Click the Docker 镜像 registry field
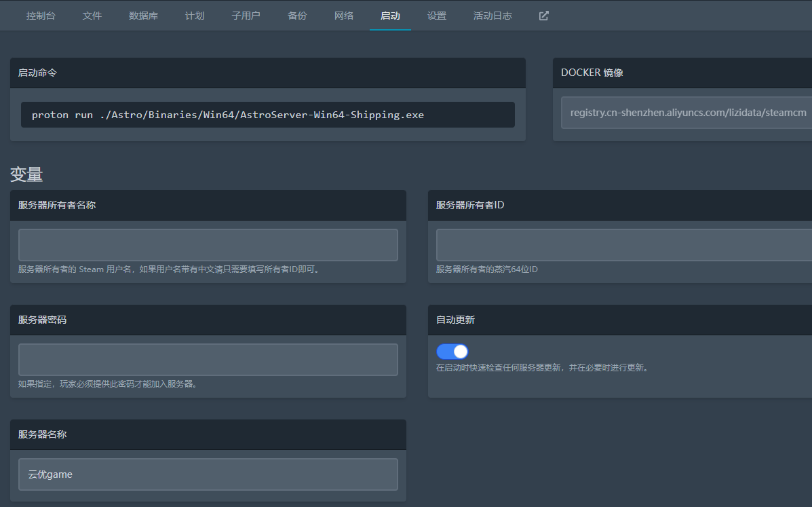The width and height of the screenshot is (812, 507). [685, 113]
